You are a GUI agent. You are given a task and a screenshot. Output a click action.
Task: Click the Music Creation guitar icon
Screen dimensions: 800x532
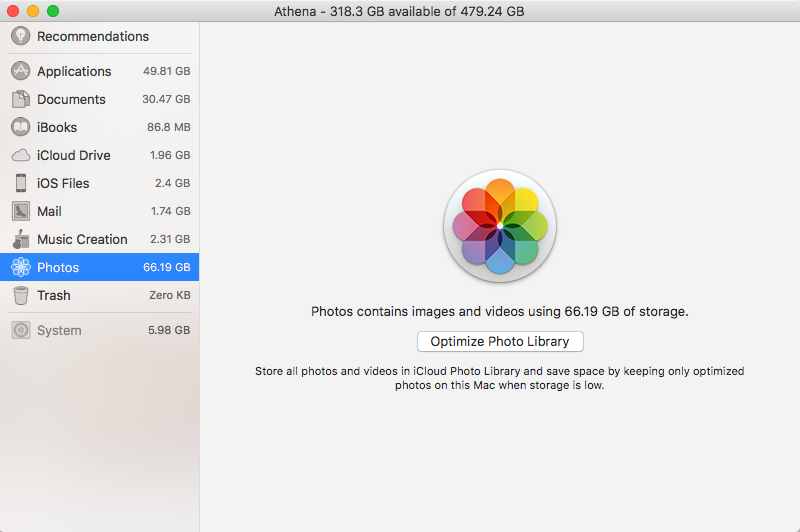coord(20,239)
